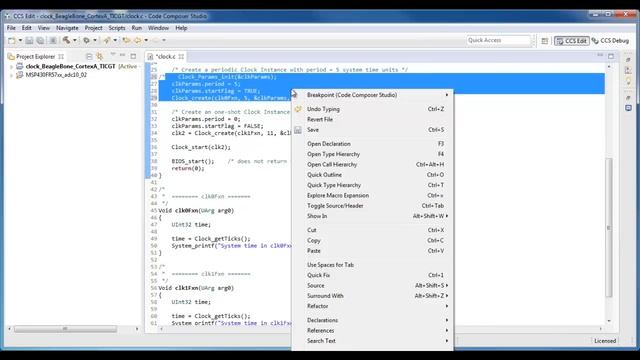Close the clock.c editor tab
Screen dimensions: 640x360
tap(181, 57)
